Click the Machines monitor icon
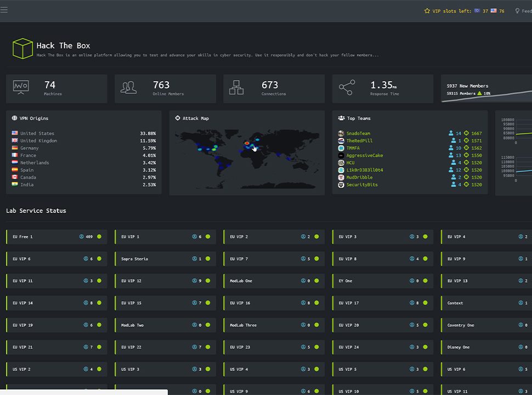This screenshot has height=395, width=532. 21,87
